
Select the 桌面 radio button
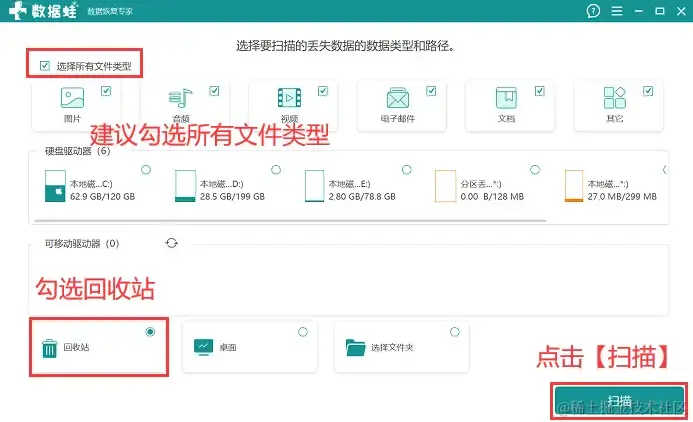tap(303, 332)
